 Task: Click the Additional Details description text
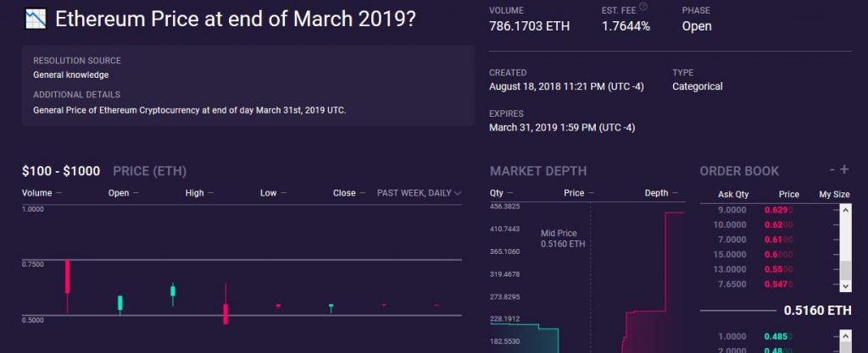point(189,111)
